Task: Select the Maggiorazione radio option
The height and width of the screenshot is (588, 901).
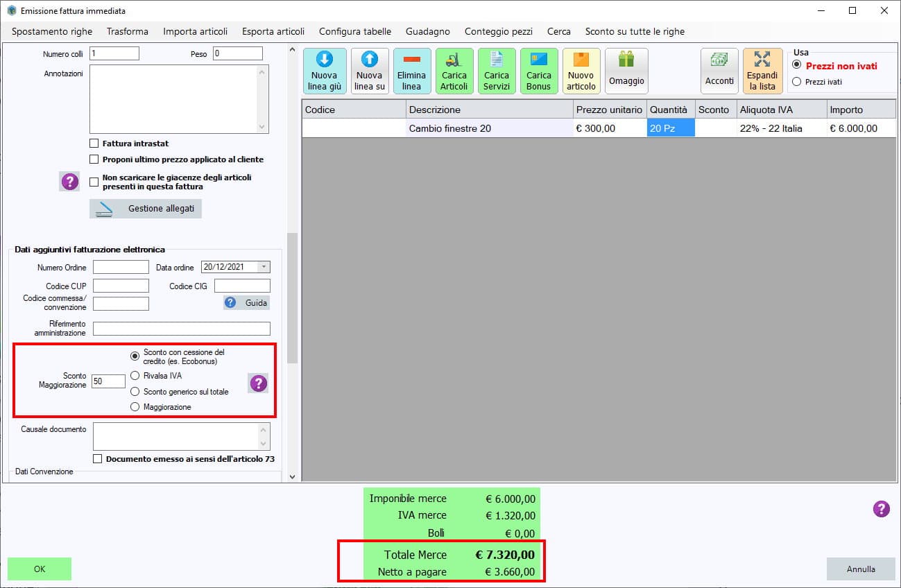Action: pyautogui.click(x=135, y=407)
